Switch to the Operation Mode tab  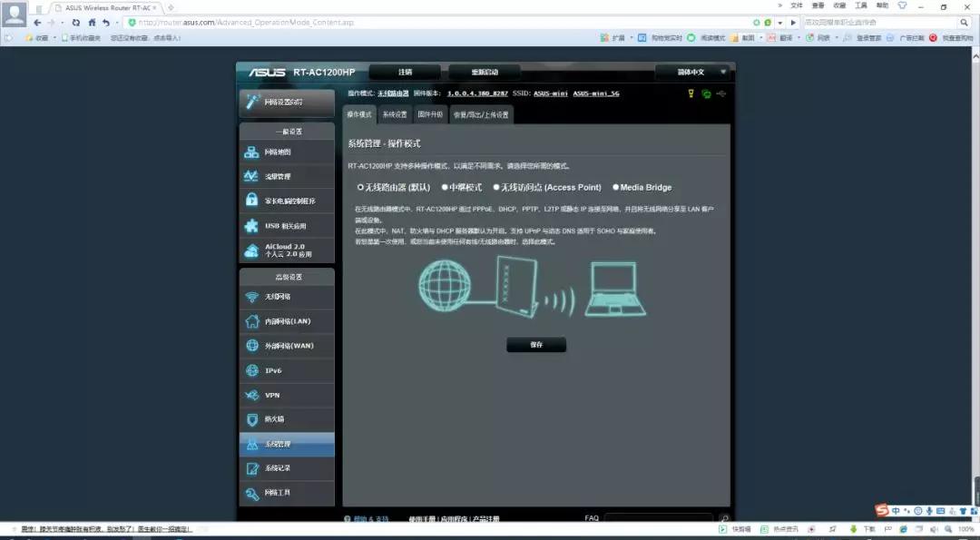[359, 114]
